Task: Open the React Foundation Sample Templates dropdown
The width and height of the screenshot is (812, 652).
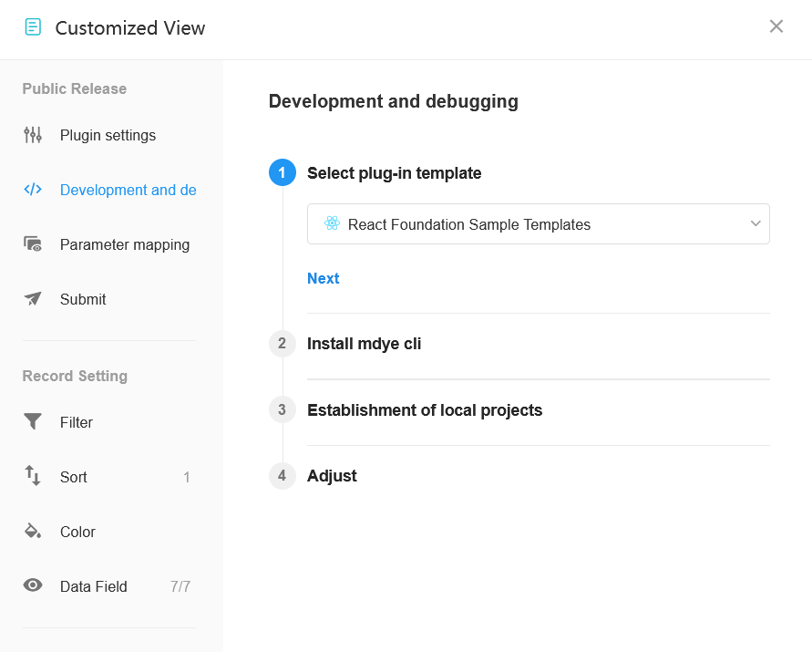Action: pyautogui.click(x=538, y=224)
